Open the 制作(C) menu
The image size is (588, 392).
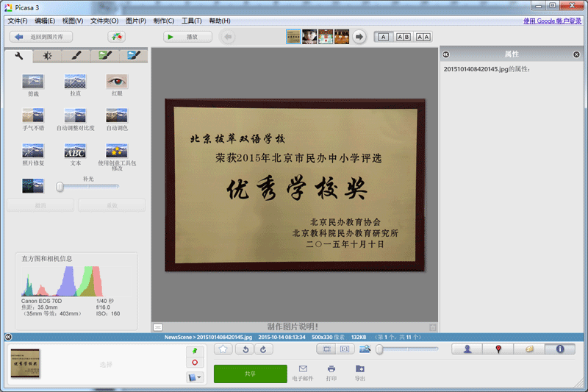[x=163, y=21]
